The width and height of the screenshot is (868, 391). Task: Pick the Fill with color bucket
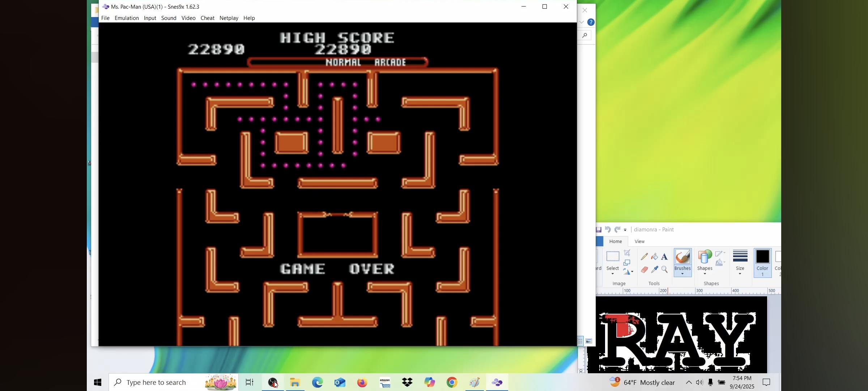pos(655,257)
